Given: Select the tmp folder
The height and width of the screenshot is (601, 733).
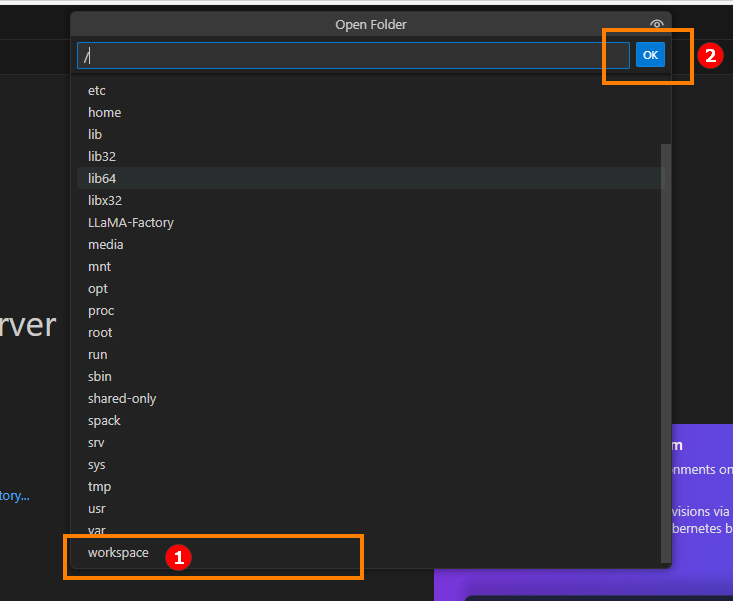Looking at the screenshot, I should (99, 486).
